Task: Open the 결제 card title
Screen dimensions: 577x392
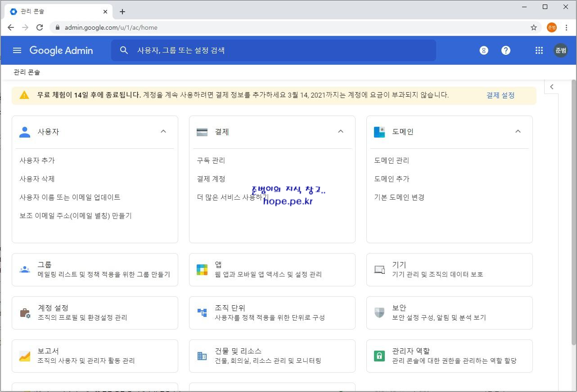Action: (222, 132)
